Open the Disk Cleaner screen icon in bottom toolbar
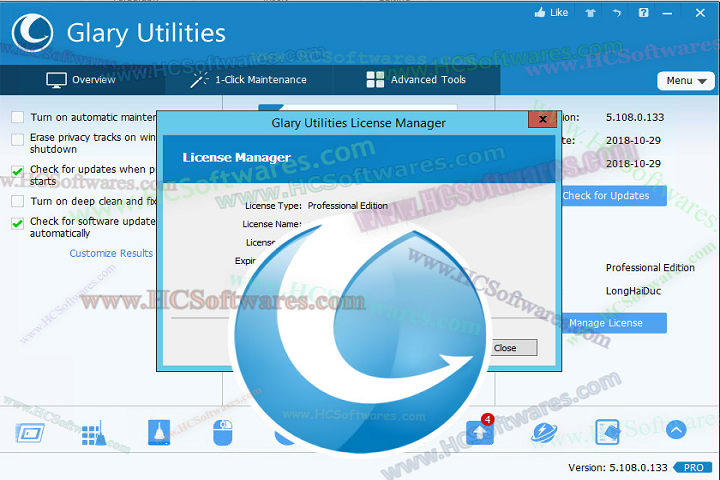Viewport: 720px width, 480px height. tap(30, 433)
